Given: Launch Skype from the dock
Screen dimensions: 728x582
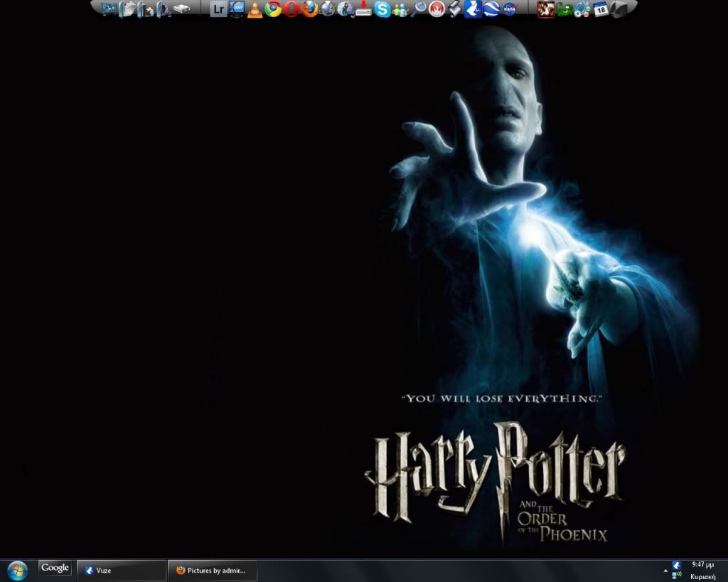Looking at the screenshot, I should pos(382,9).
